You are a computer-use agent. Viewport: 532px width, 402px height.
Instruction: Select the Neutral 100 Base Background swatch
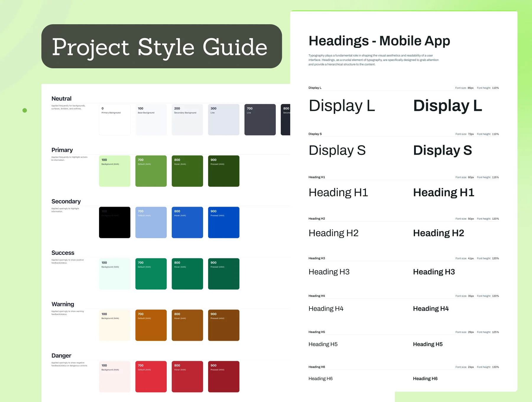point(151,120)
